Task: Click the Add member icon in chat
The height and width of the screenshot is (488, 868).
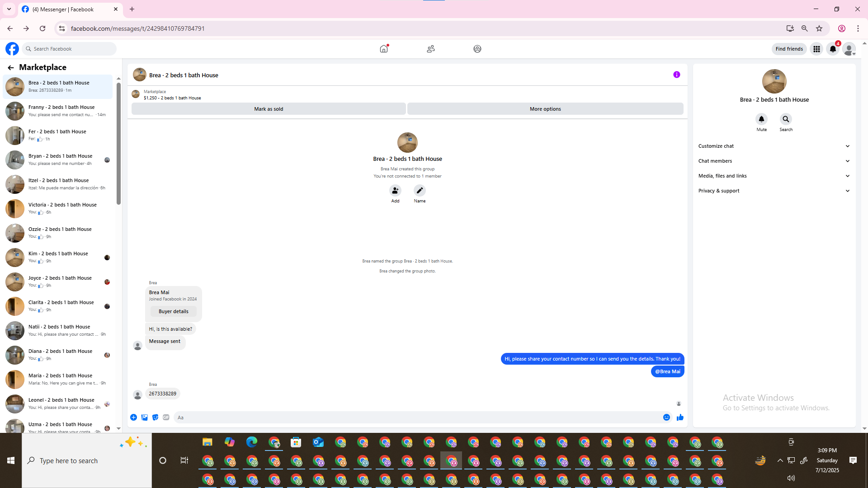Action: (395, 191)
